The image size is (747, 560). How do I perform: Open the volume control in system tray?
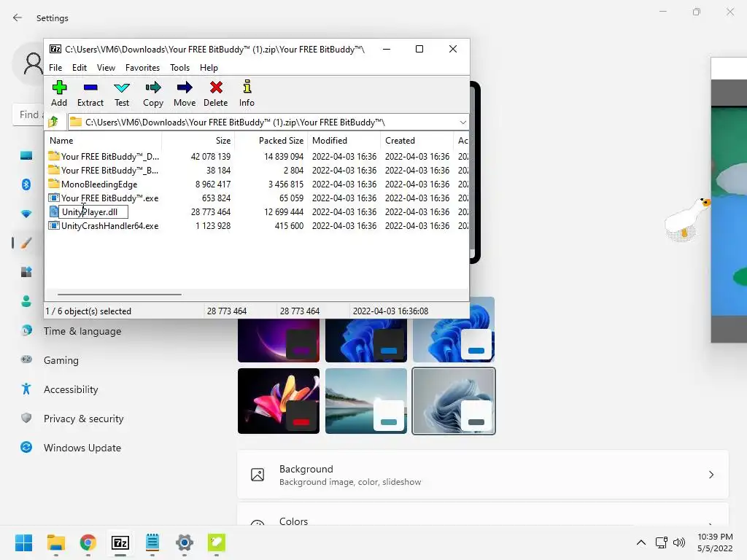(x=679, y=542)
